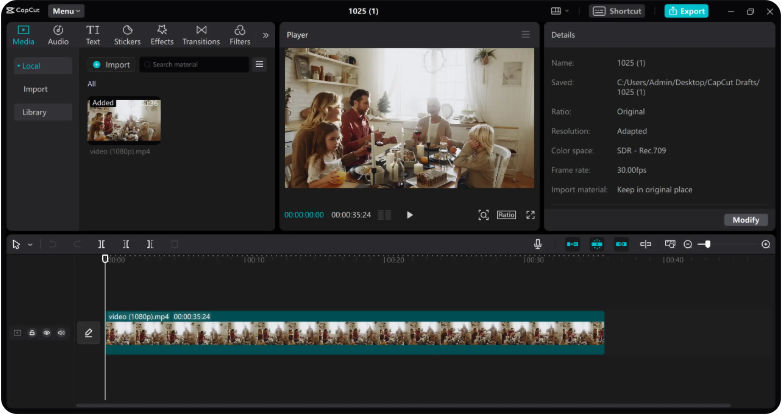The height and width of the screenshot is (415, 782).
Task: Play the video preview
Action: click(x=409, y=215)
